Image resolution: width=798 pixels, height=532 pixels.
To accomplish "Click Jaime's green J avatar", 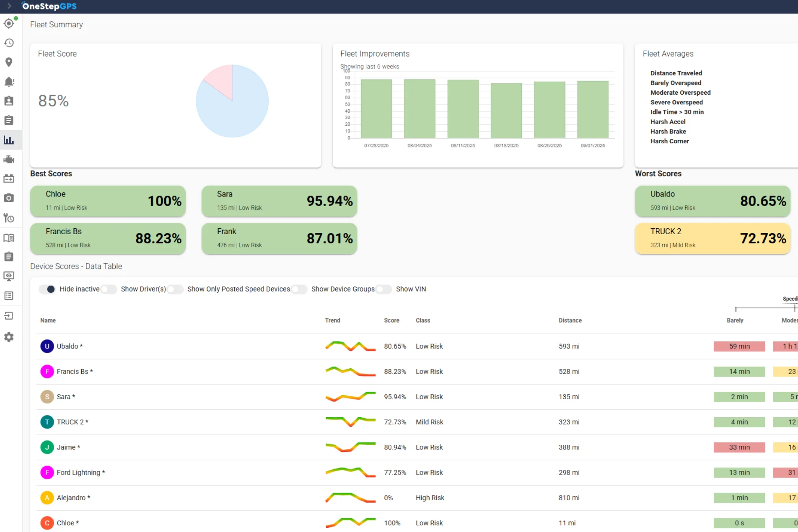I will point(47,447).
